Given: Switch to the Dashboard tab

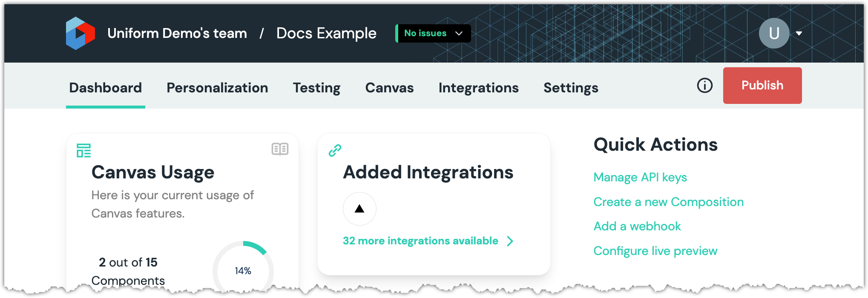Looking at the screenshot, I should (105, 88).
